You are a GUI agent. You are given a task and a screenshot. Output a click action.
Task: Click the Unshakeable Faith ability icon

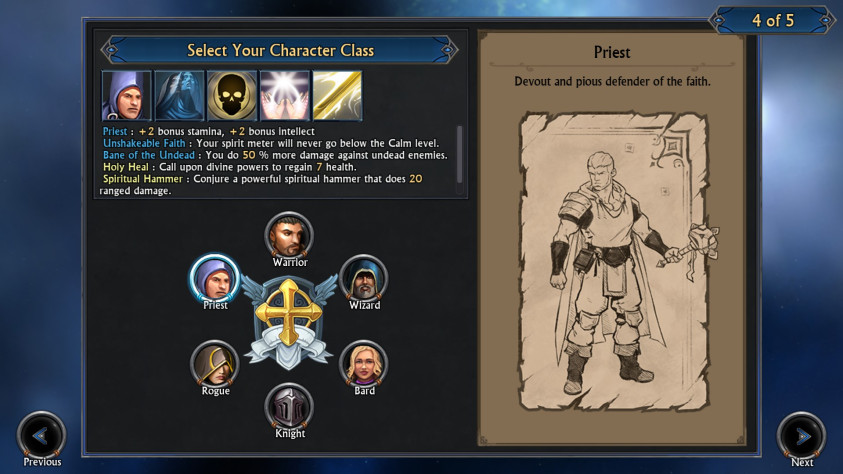point(180,96)
